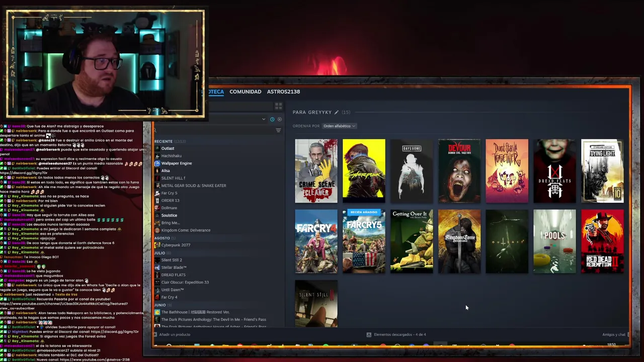Click Far Cry 5 sidebar icon
644x362 pixels.
coord(157,193)
